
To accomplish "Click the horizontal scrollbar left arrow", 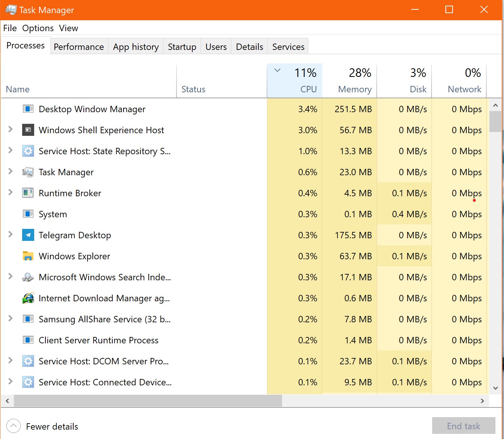I will [8, 401].
